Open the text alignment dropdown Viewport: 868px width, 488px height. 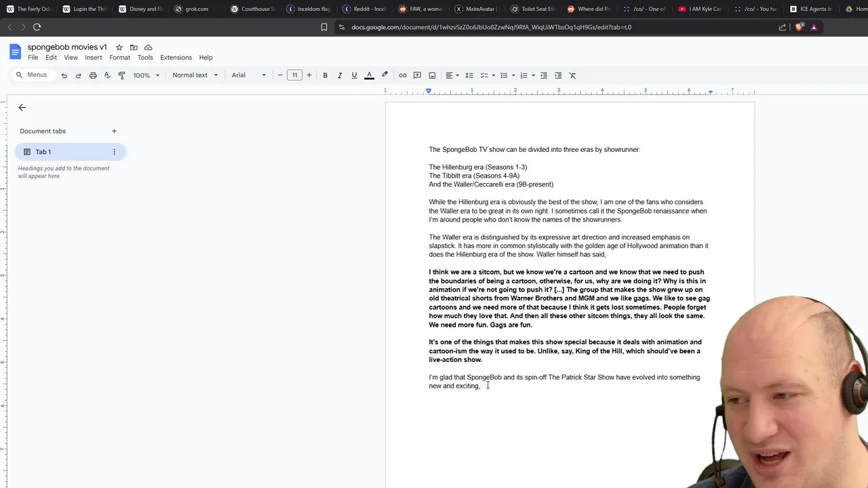point(452,75)
